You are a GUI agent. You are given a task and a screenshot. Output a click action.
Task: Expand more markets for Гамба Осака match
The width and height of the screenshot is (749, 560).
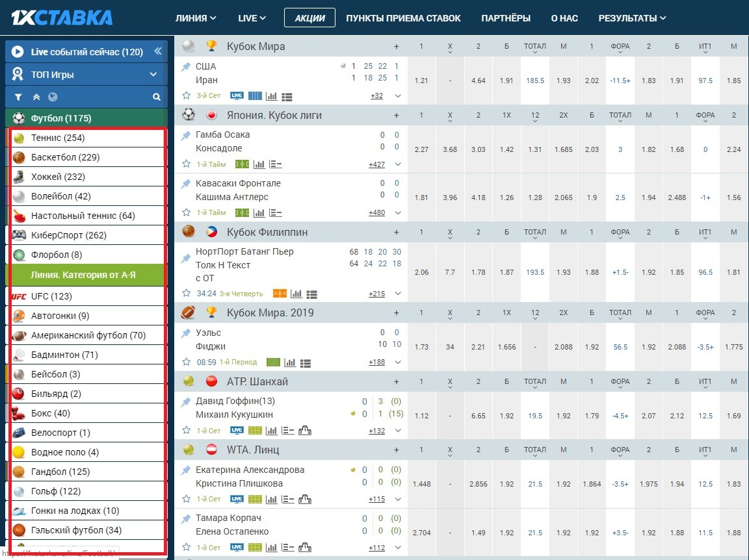398,164
